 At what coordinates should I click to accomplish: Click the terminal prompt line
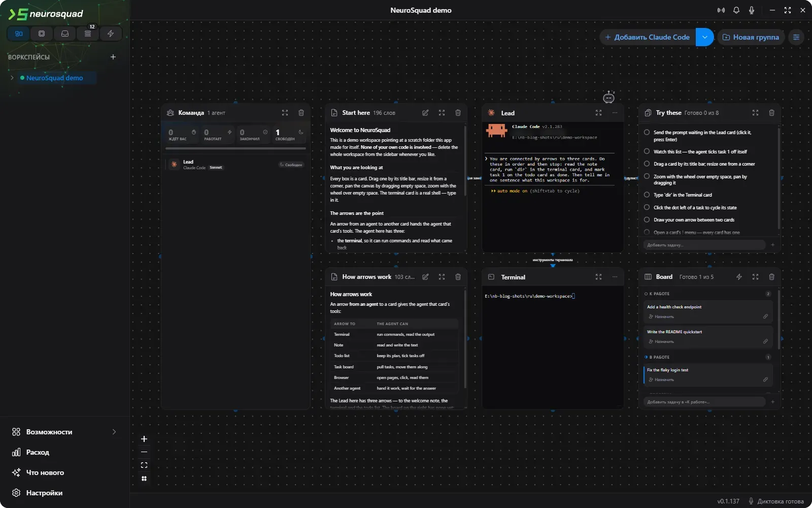pos(530,296)
